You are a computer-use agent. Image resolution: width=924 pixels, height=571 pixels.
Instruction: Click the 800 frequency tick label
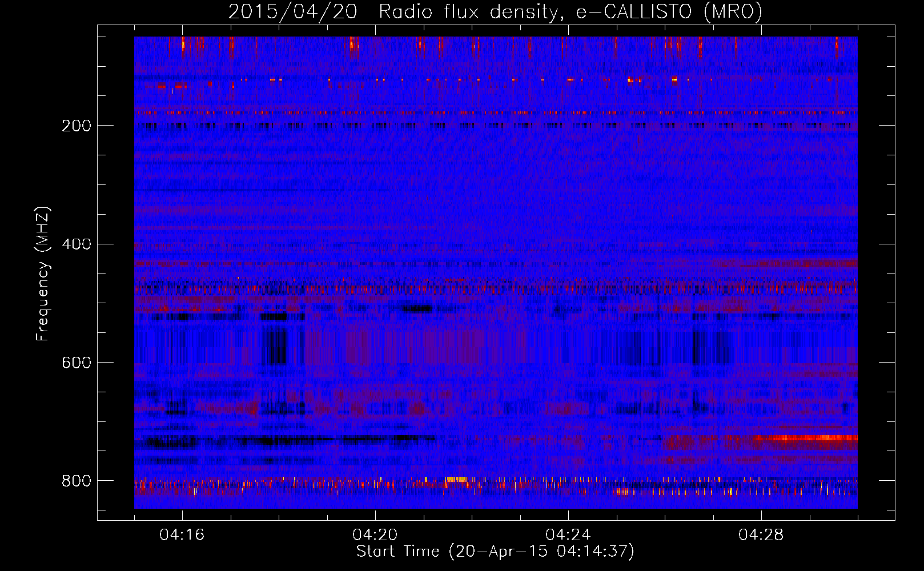[x=77, y=481]
